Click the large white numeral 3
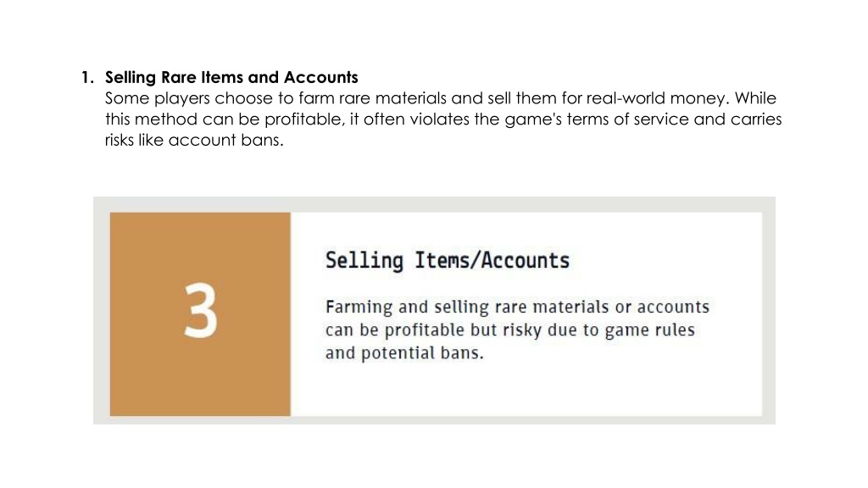Viewport: 868px width, 488px height. click(200, 310)
